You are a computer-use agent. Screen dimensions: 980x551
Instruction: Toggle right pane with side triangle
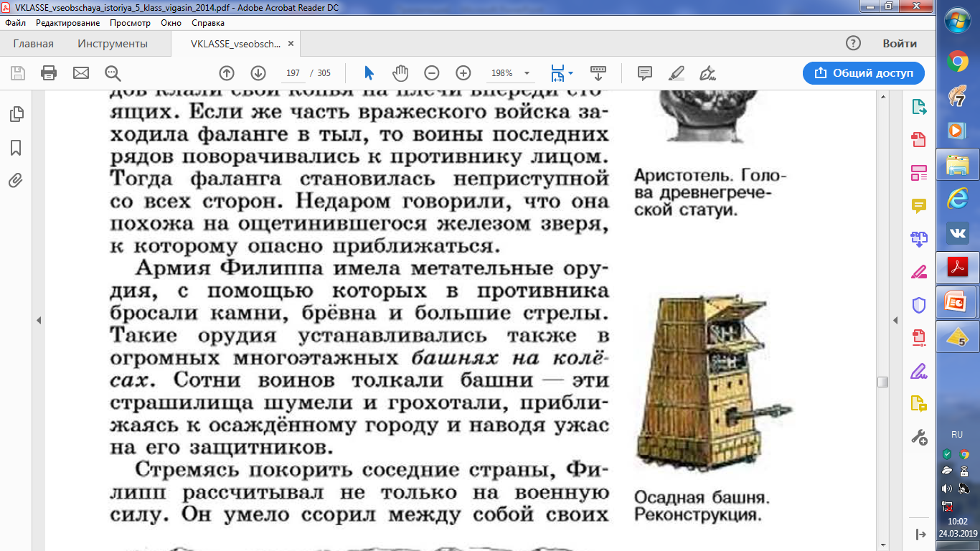(x=895, y=320)
